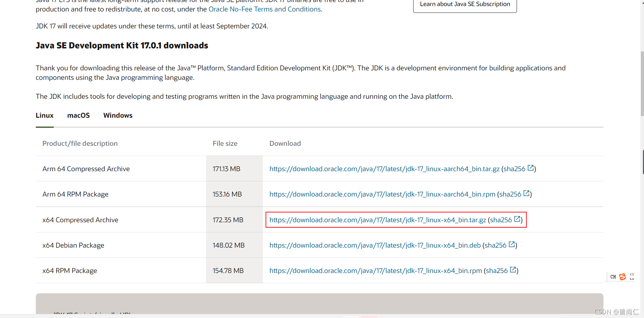Click the '148.02 MB' file size cell

pyautogui.click(x=234, y=245)
